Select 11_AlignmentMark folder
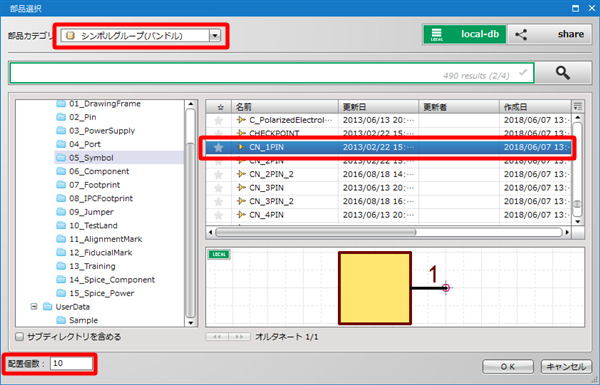The image size is (600, 385). pos(99,239)
